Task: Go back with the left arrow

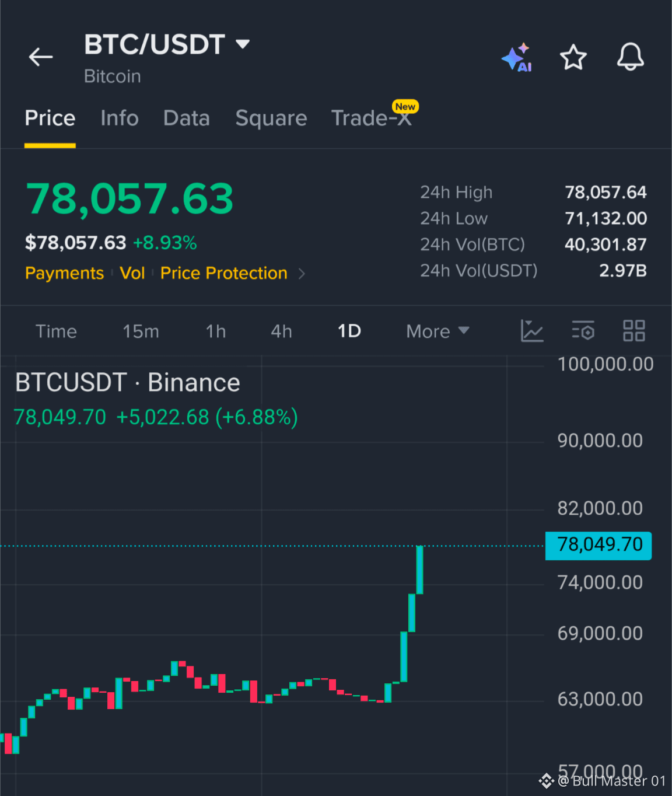Action: (x=41, y=57)
